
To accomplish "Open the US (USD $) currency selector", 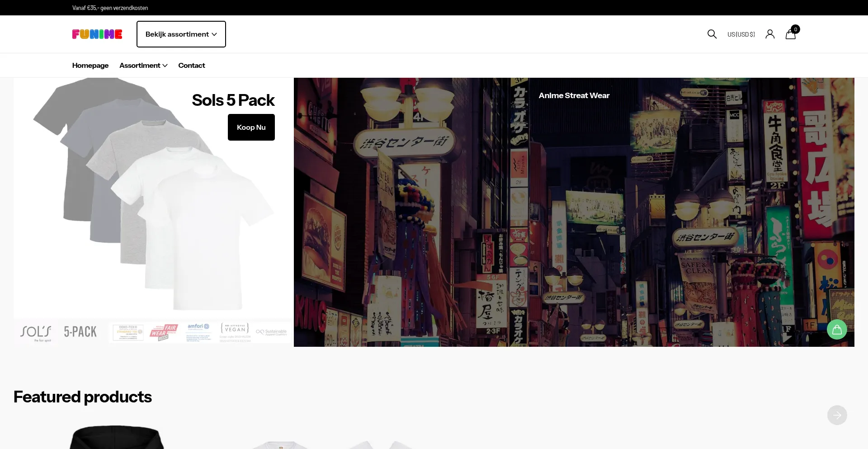I will (x=741, y=34).
